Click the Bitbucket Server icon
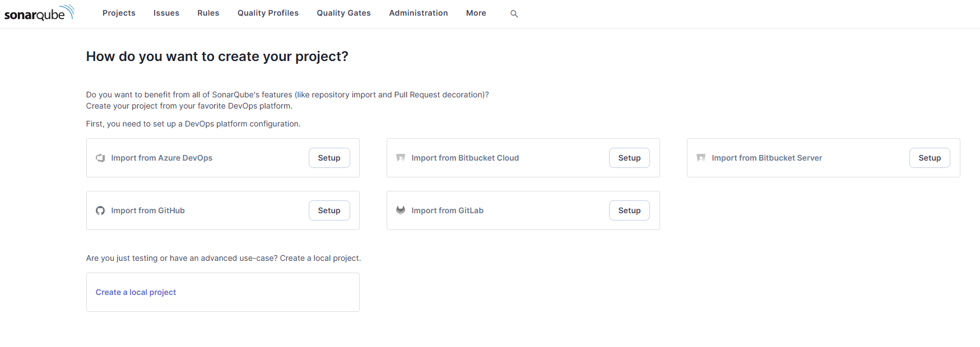 (701, 158)
